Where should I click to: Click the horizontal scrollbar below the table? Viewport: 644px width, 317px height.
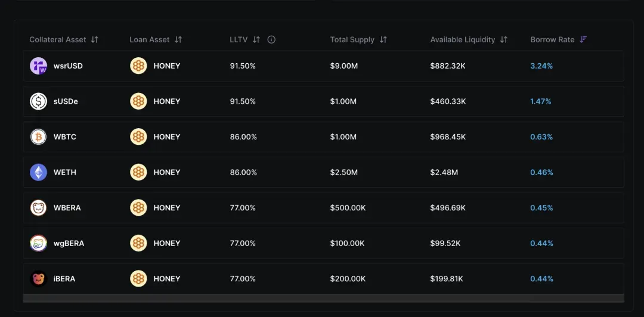point(323,298)
